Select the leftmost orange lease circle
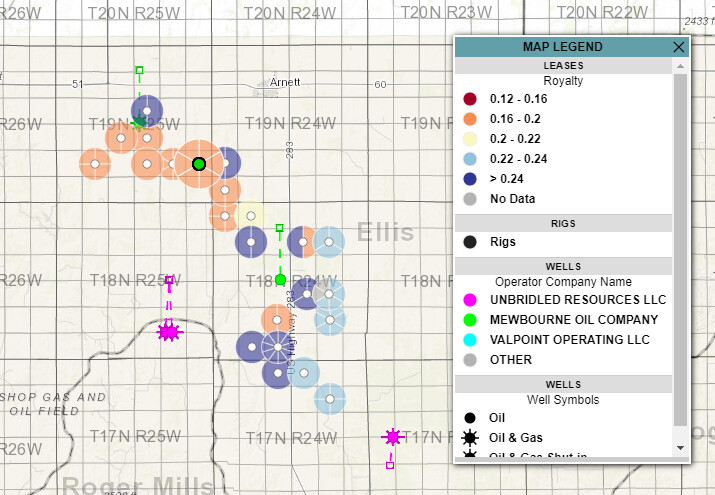This screenshot has width=715, height=495. click(95, 164)
